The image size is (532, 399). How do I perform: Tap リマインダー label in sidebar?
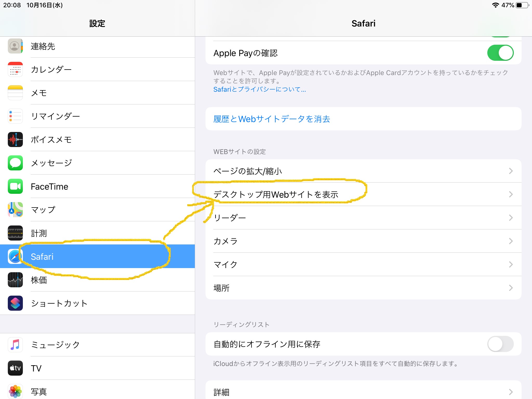[55, 116]
